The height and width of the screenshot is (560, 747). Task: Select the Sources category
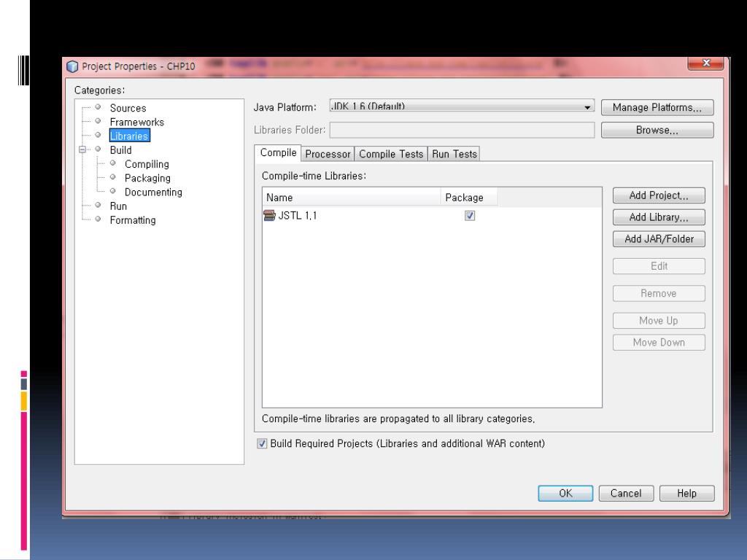pos(128,108)
